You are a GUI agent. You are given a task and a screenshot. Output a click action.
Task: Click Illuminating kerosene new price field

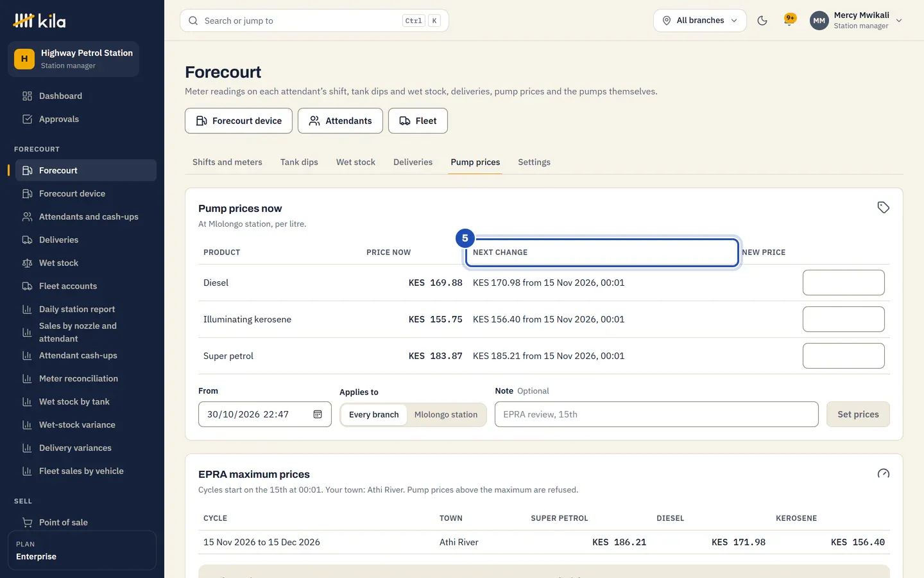(x=843, y=319)
